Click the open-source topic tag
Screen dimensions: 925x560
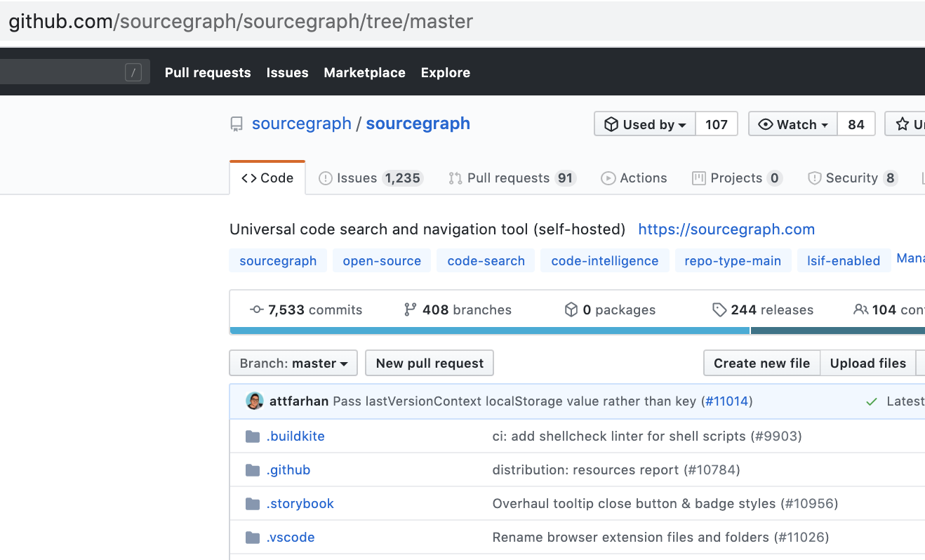(x=382, y=260)
